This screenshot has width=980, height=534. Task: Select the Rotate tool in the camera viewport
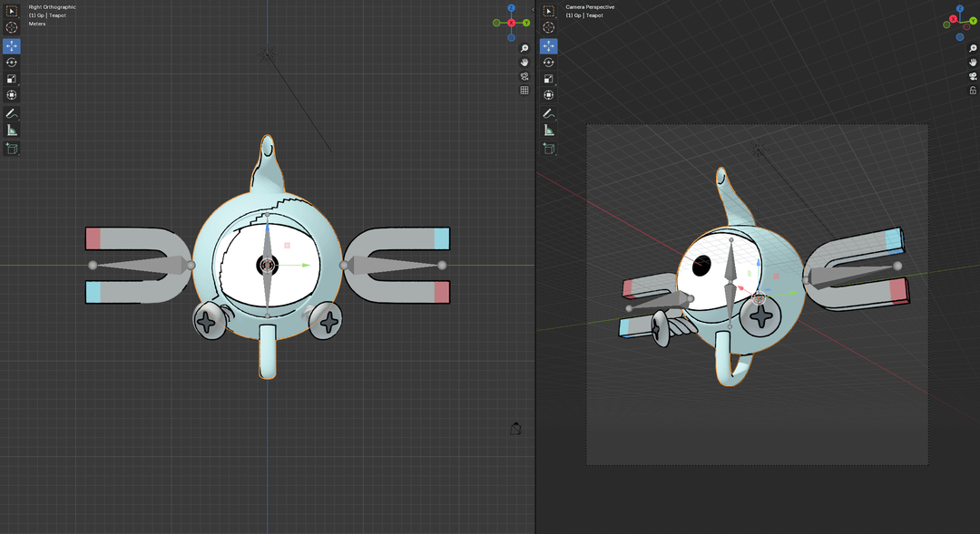click(548, 62)
